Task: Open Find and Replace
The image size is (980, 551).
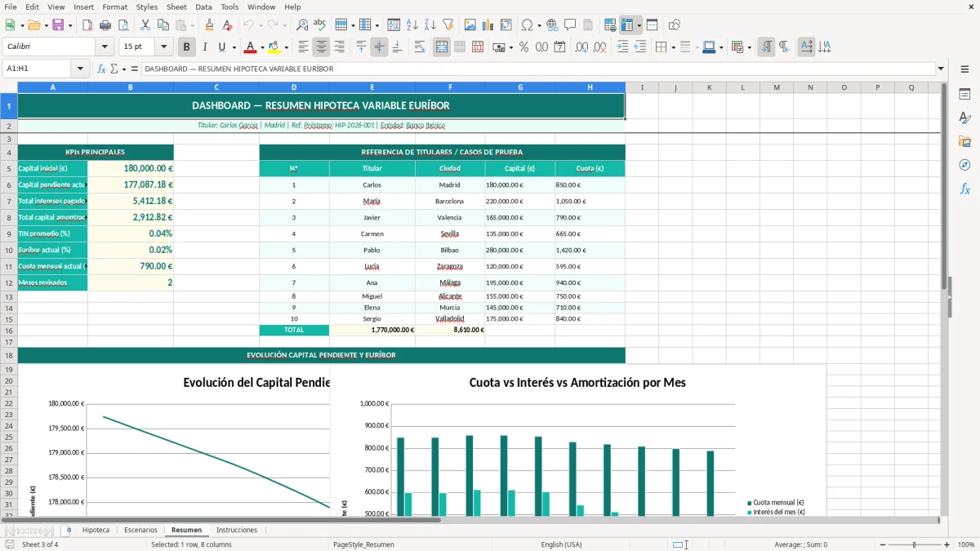Action: click(302, 25)
